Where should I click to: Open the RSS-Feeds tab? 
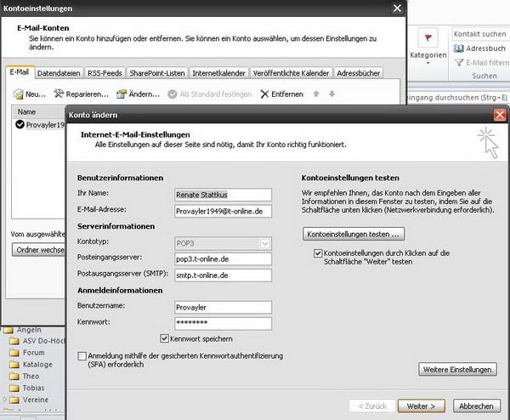(x=105, y=73)
